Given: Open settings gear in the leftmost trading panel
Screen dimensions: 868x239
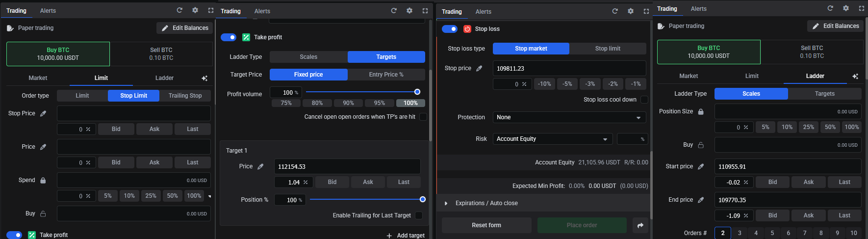Looking at the screenshot, I should click(195, 10).
